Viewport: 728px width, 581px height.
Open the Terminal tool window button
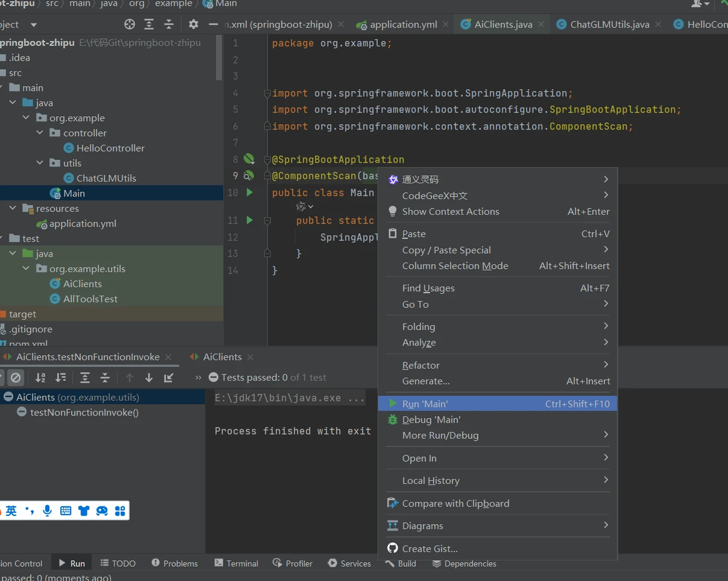coord(236,563)
